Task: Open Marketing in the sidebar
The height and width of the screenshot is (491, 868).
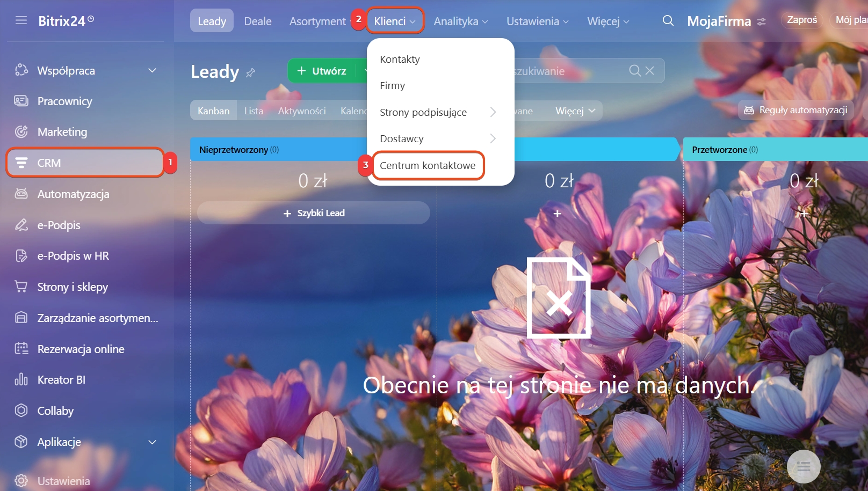Action: pos(62,131)
